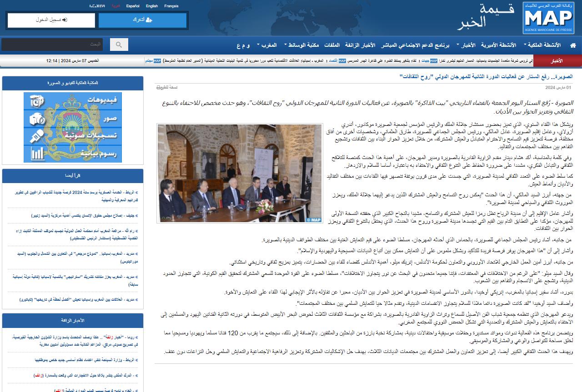Viewport: 582px width, 392px height.
Task: Open the و م ع menu item
Action: (x=243, y=45)
